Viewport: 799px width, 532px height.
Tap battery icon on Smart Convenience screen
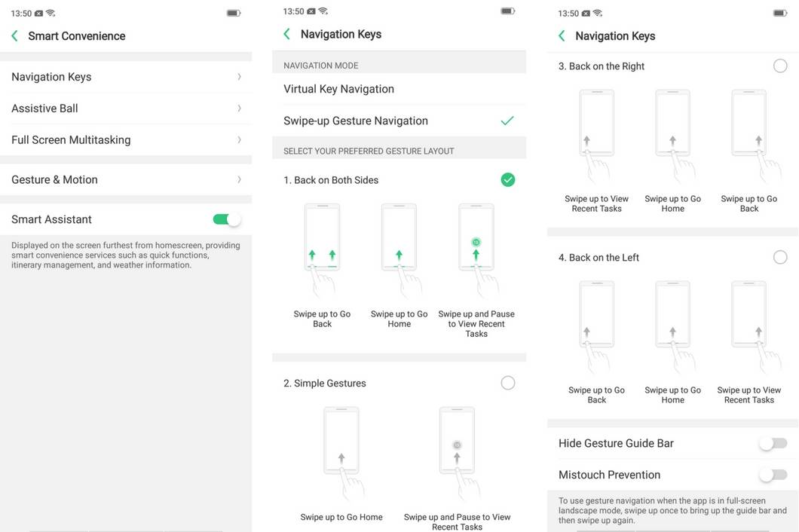(234, 14)
